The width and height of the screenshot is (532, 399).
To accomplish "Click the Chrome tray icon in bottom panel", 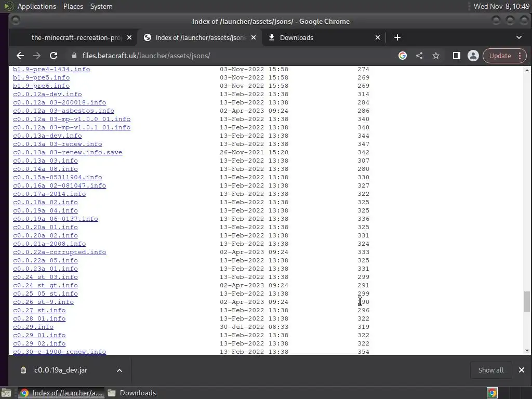I will click(492, 393).
